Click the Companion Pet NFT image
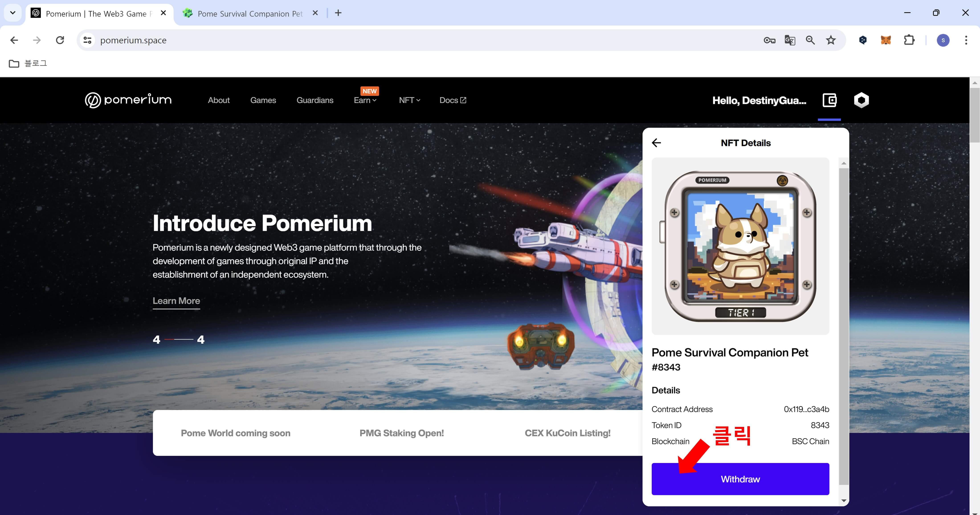The width and height of the screenshot is (980, 515). 740,246
